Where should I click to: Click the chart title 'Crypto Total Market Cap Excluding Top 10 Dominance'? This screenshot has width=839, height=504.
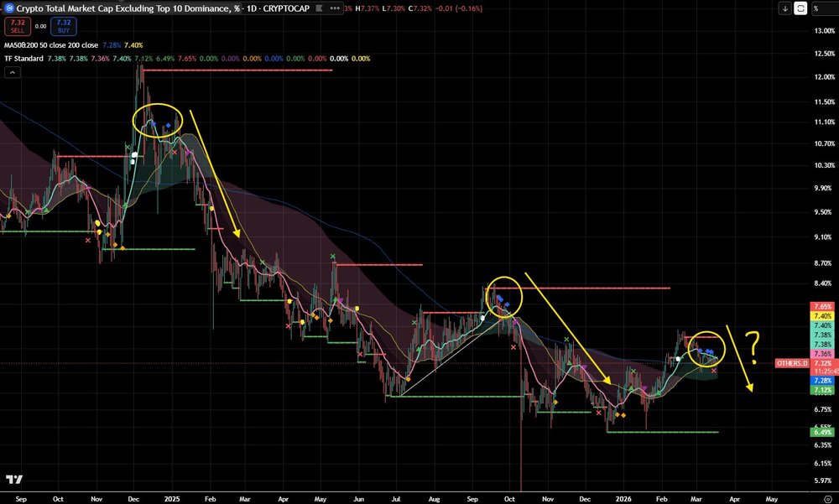click(x=125, y=8)
